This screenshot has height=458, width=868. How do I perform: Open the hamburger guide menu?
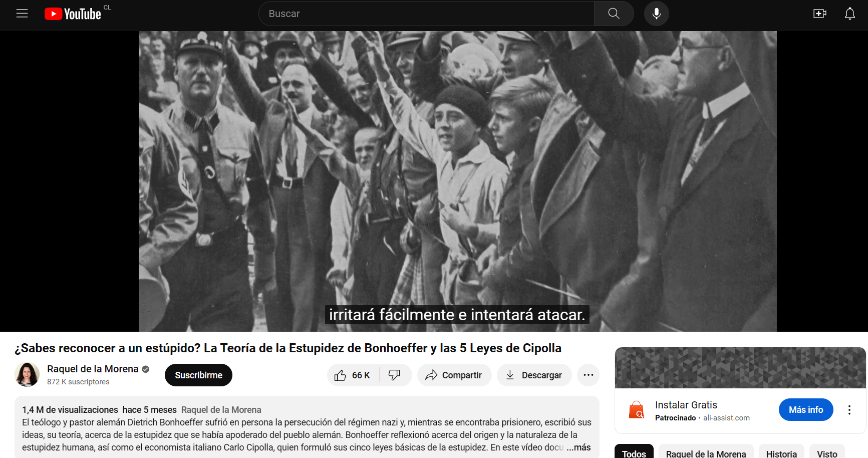pyautogui.click(x=22, y=14)
